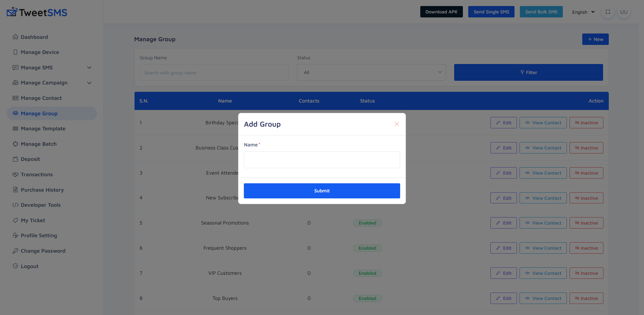
Task: Select Purchase History in the sidebar
Action: (42, 190)
